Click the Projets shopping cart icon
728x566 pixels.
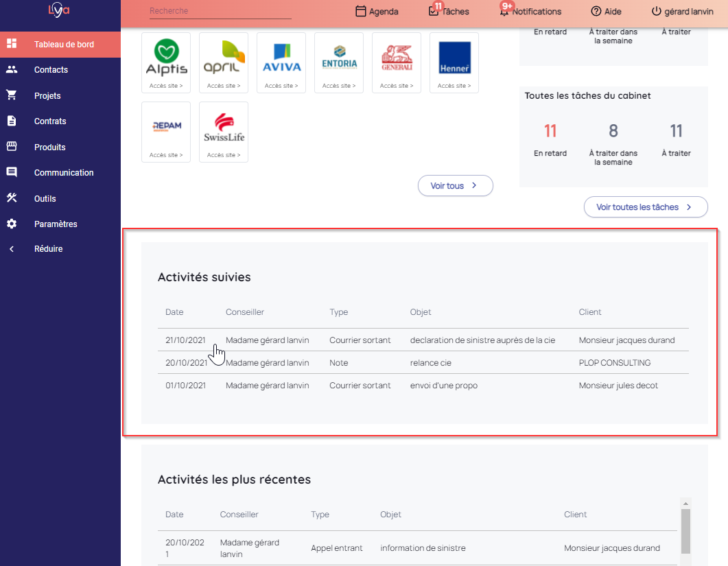(12, 95)
